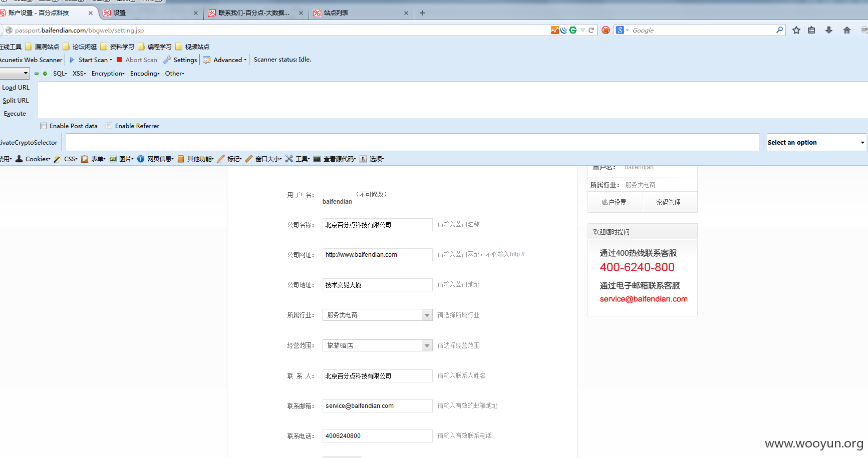Enable Referrer checkbox

coord(109,126)
